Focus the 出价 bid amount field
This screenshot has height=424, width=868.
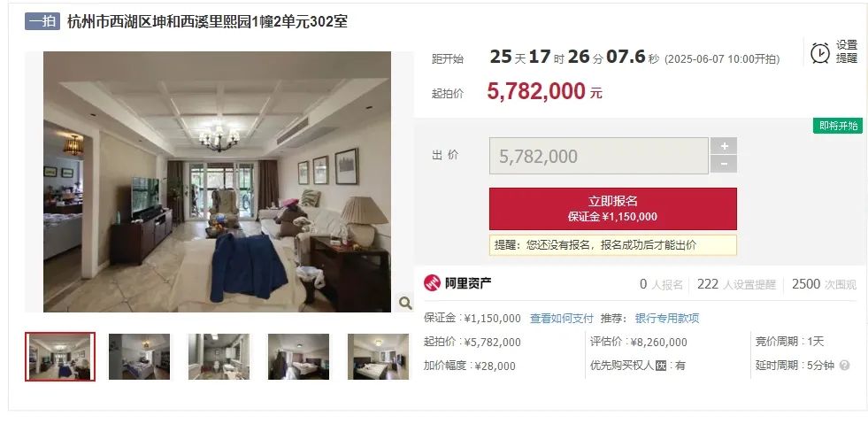[598, 156]
